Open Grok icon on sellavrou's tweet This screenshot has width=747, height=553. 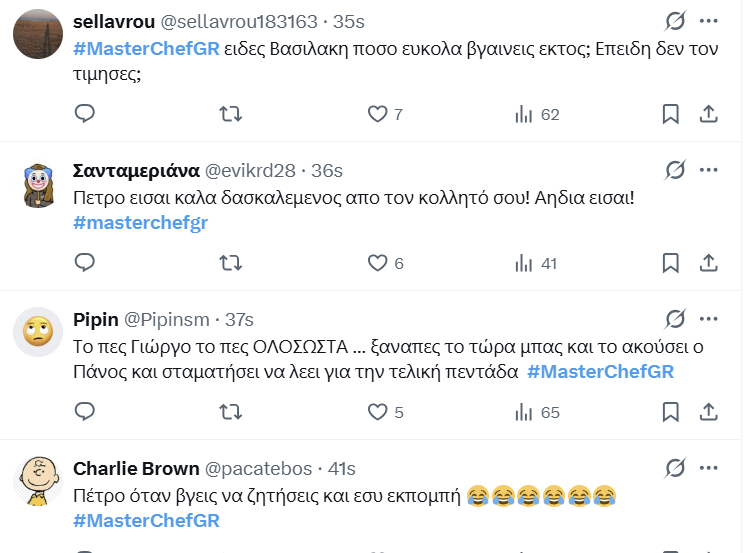pyautogui.click(x=675, y=21)
